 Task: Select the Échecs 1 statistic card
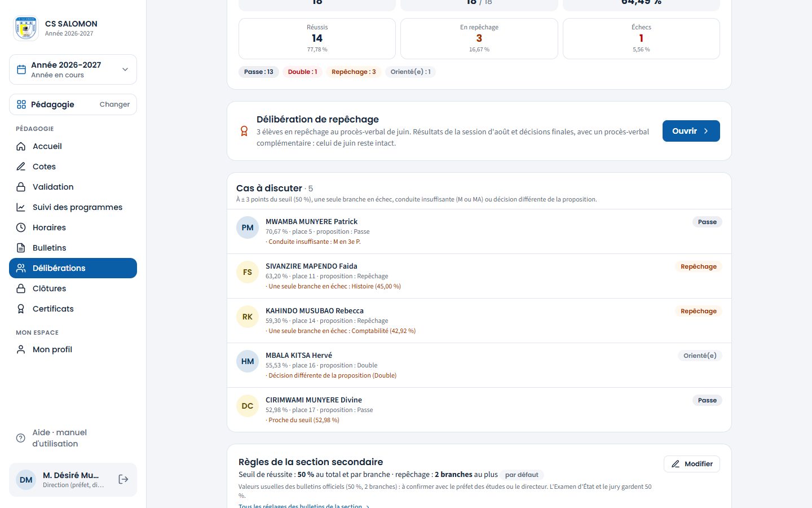tap(641, 38)
